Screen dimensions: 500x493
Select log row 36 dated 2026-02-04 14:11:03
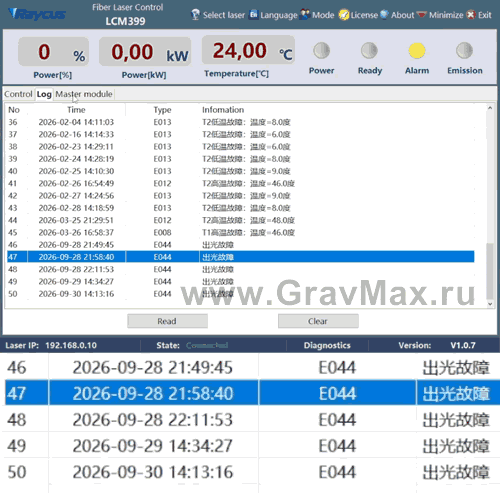point(241,122)
